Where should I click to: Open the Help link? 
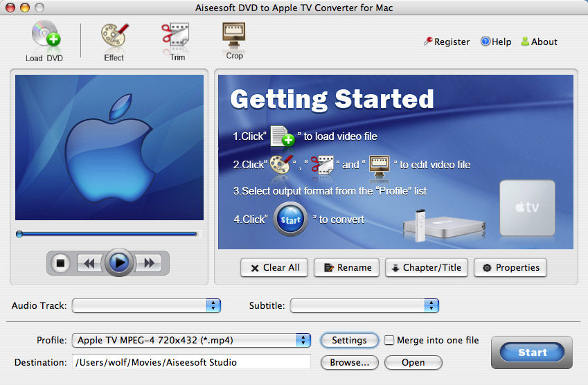(x=496, y=42)
